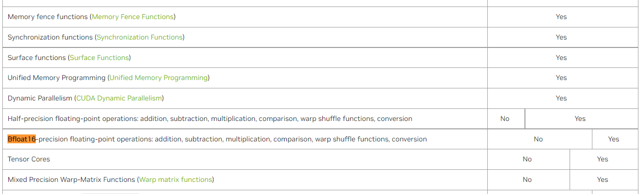Viewport: 644px width, 194px height.
Task: Open the Unified Memory Programming link
Action: click(158, 78)
